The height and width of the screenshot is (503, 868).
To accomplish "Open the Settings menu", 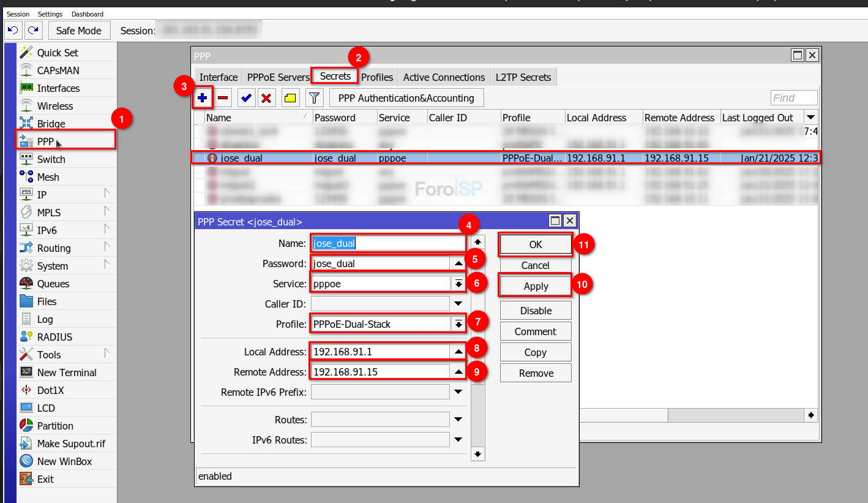I will tap(50, 14).
